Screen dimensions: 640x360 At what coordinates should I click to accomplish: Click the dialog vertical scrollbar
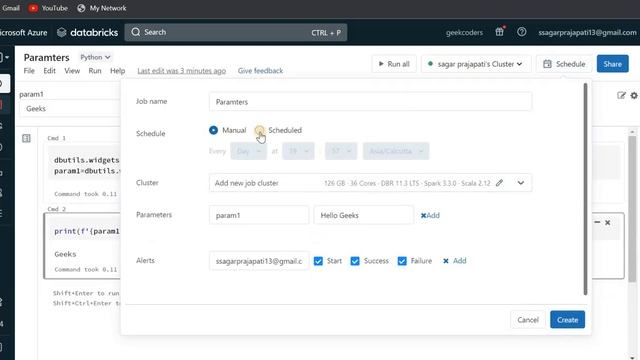tap(585, 189)
